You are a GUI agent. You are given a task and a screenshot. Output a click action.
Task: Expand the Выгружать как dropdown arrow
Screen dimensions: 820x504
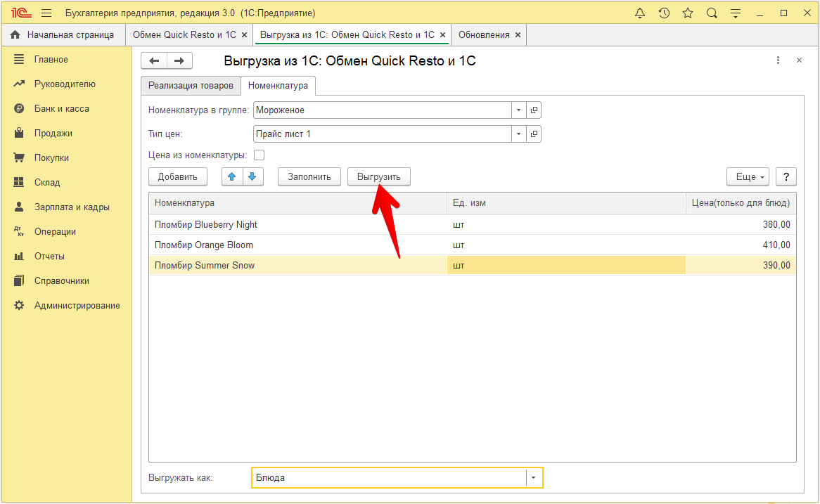533,478
